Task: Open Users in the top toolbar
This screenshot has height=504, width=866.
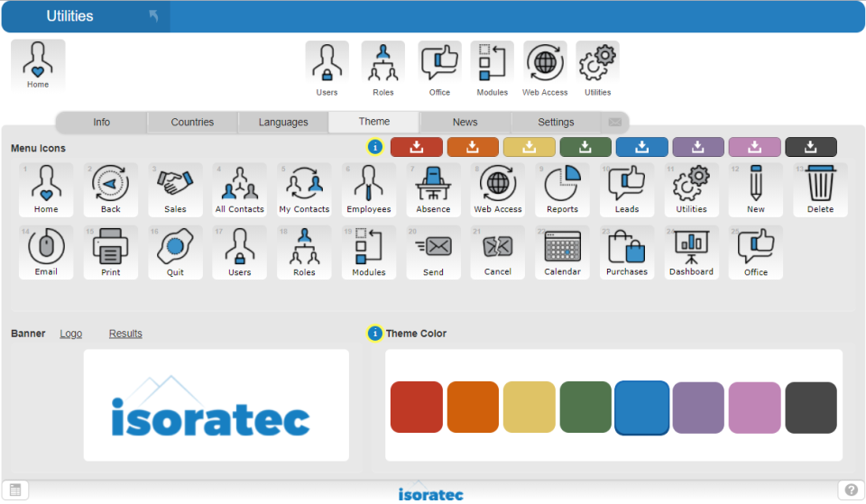Action: point(327,69)
